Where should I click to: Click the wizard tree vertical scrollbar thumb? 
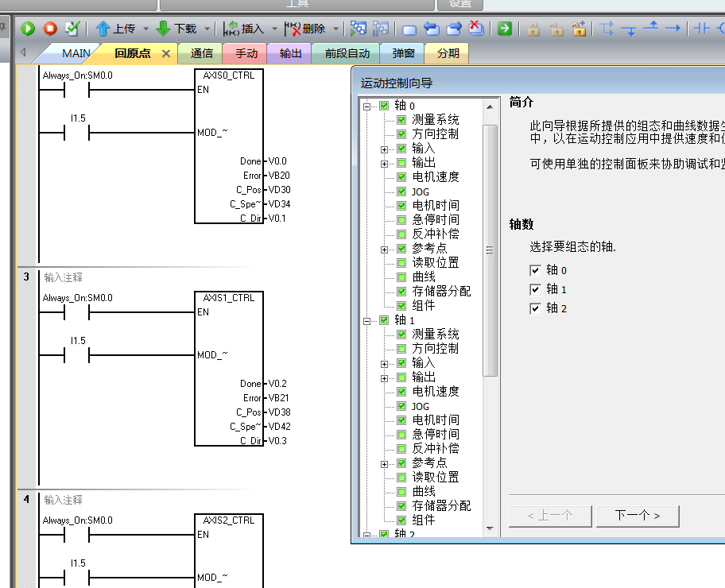[x=490, y=250]
